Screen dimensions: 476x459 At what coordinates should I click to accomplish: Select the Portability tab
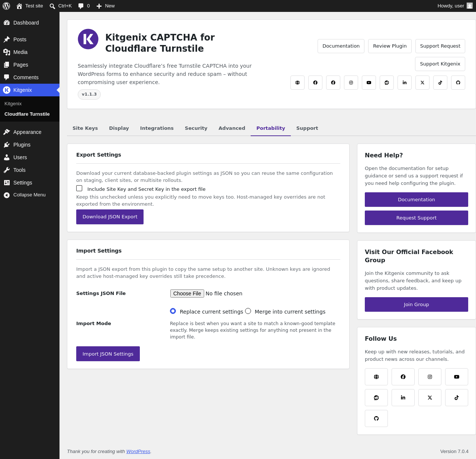coord(271,128)
